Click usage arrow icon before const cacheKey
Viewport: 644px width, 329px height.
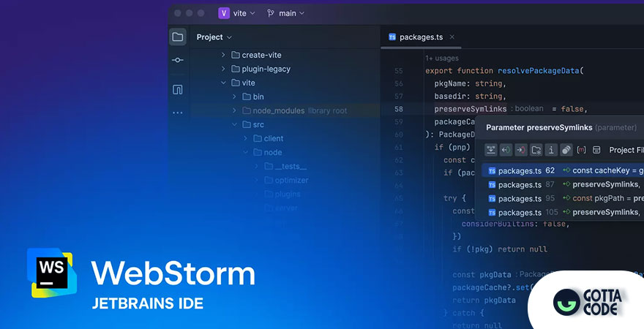click(566, 170)
